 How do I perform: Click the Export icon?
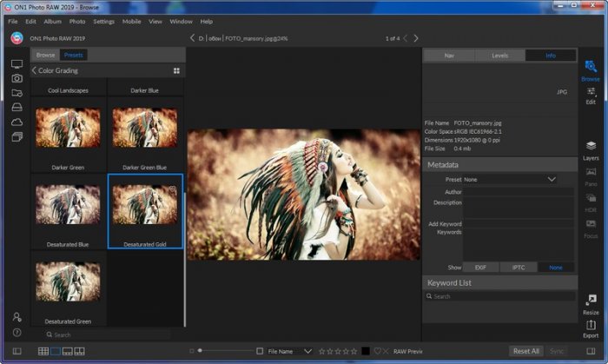coord(591,328)
